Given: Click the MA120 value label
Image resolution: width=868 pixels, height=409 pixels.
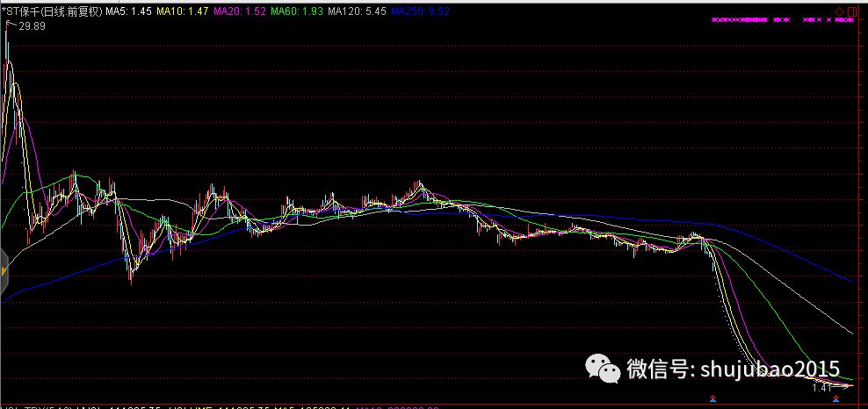Looking at the screenshot, I should [357, 11].
